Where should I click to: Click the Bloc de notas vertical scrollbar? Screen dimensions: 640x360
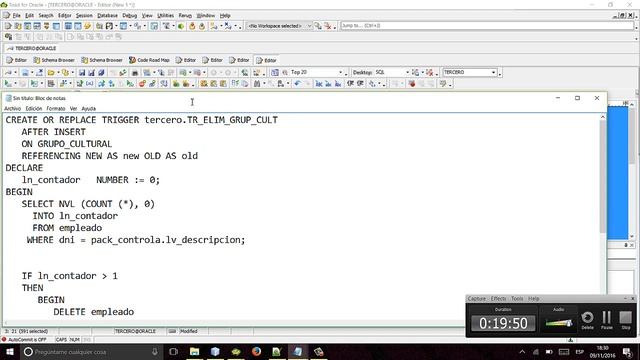(602, 177)
